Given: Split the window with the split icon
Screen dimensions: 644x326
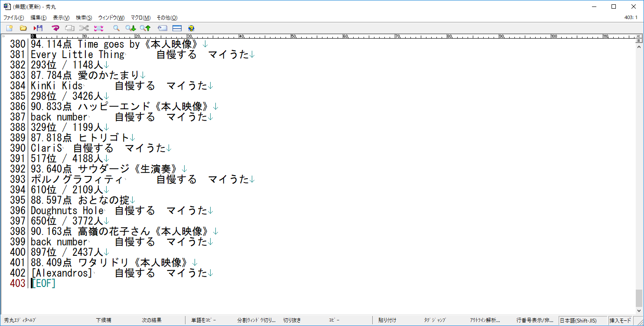Looking at the screenshot, I should [177, 28].
